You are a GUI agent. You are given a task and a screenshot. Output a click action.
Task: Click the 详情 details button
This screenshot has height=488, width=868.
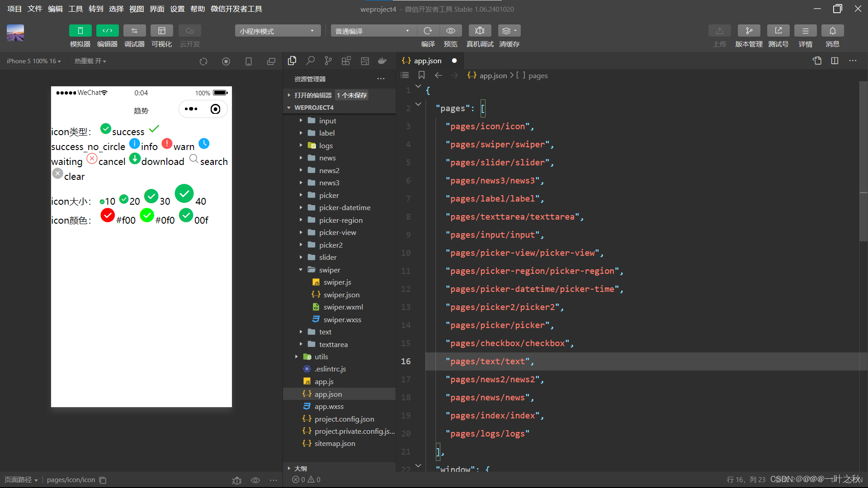point(805,31)
